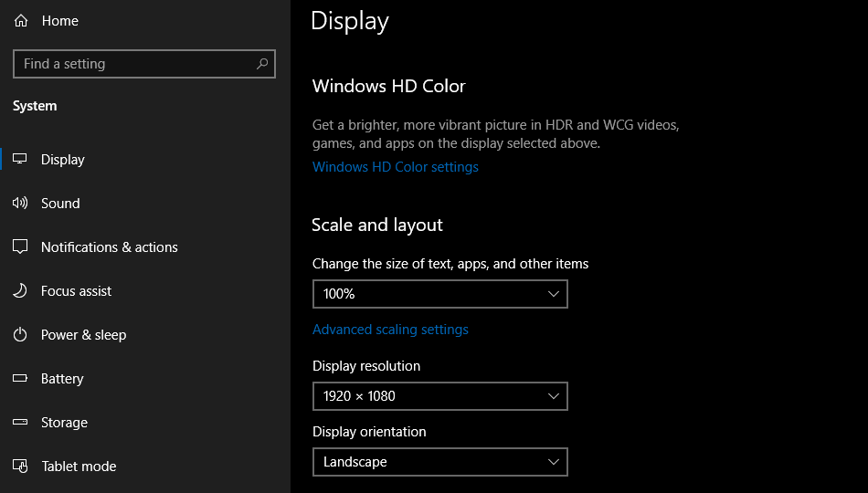Viewport: 868px width, 493px height.
Task: Click the chevron on the scaling dropdown
Action: (553, 294)
